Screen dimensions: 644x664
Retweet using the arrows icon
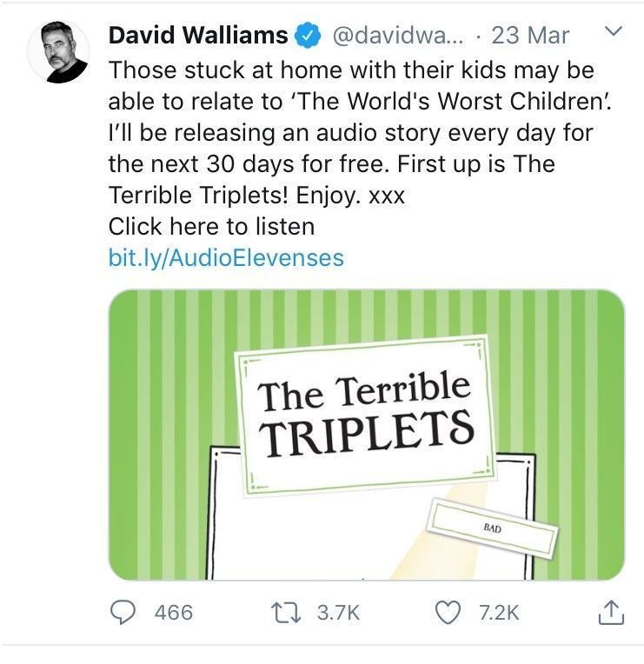tap(286, 613)
